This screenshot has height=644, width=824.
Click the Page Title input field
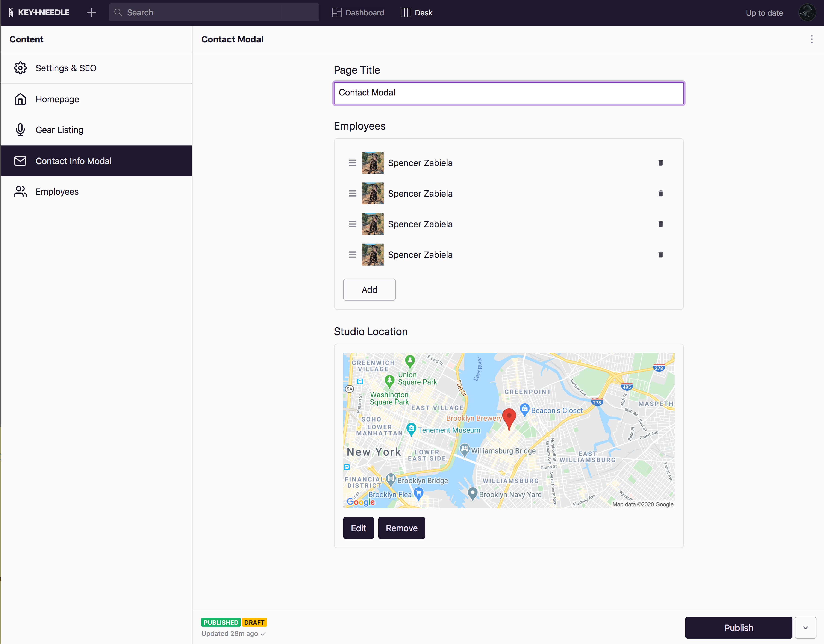509,93
